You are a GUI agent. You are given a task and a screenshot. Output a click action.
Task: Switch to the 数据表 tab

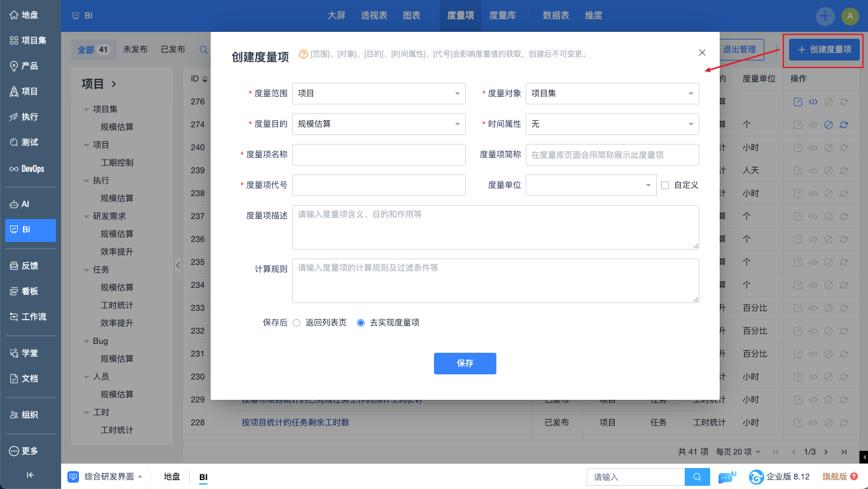(x=556, y=15)
